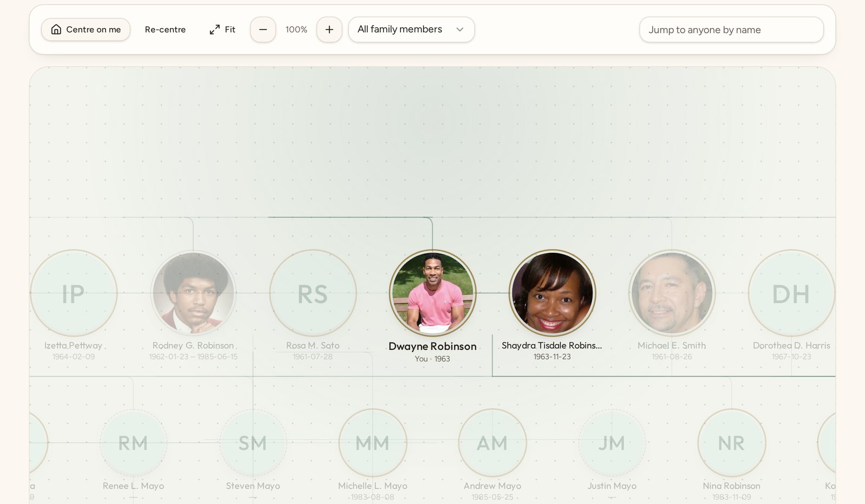The image size is (865, 504).
Task: Click the Centre on me button
Action: point(85,30)
